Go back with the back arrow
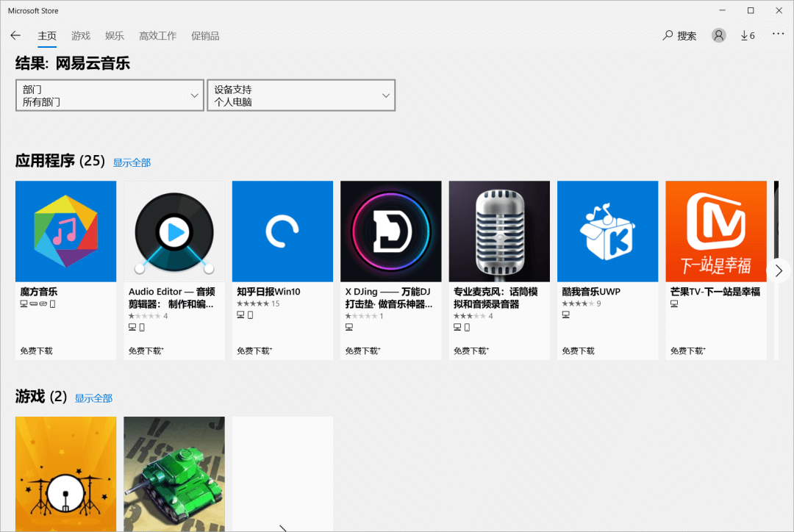The width and height of the screenshot is (794, 532). click(15, 35)
